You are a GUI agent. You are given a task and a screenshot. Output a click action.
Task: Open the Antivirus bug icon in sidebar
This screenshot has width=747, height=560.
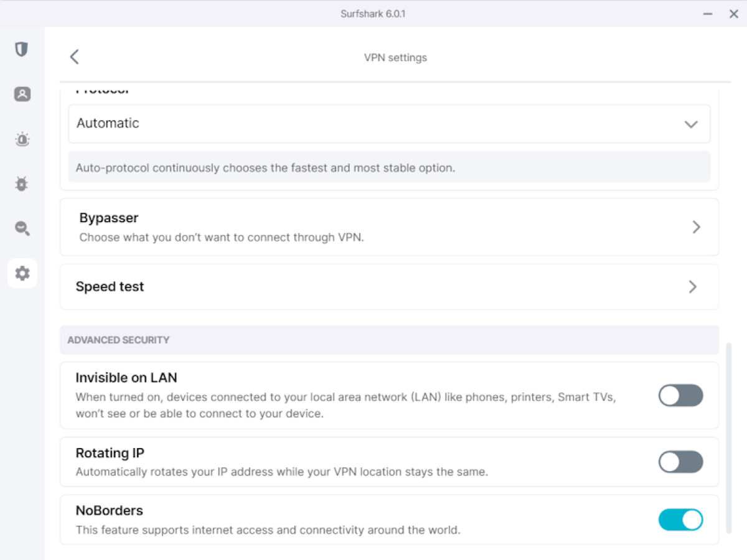coord(22,184)
